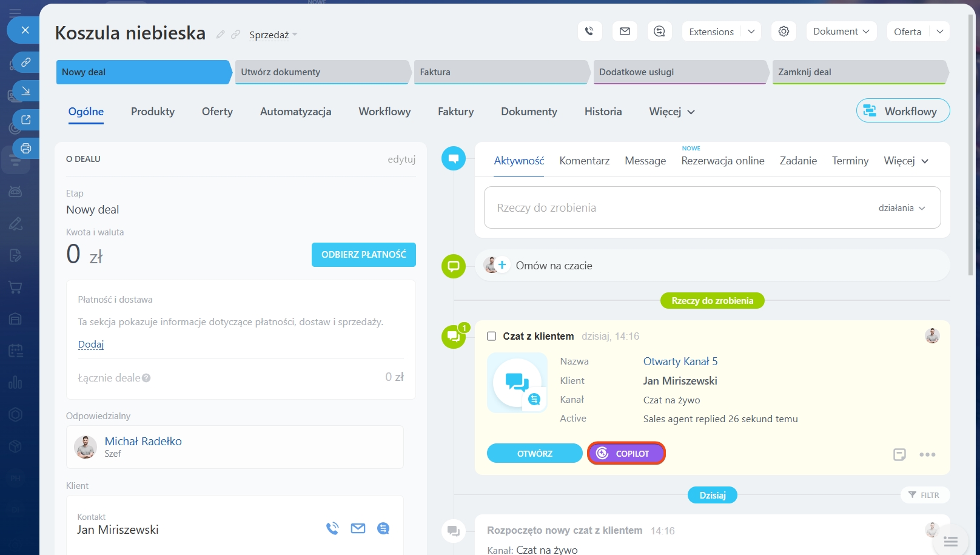Copy deal link via chain icon
Viewport: 980px width, 555px height.
[x=236, y=35]
